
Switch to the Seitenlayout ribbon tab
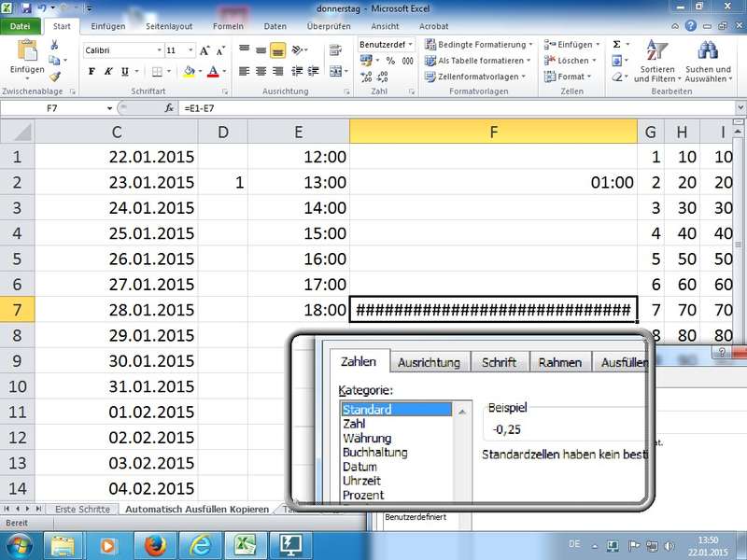point(169,26)
